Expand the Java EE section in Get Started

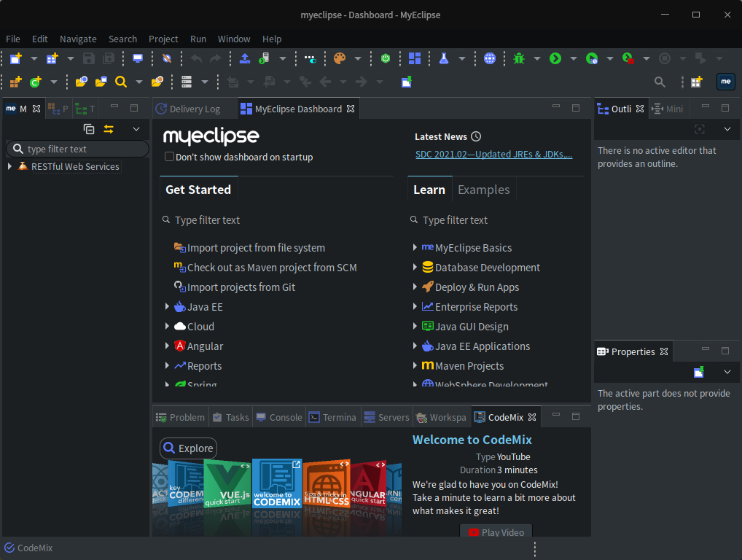coord(167,306)
